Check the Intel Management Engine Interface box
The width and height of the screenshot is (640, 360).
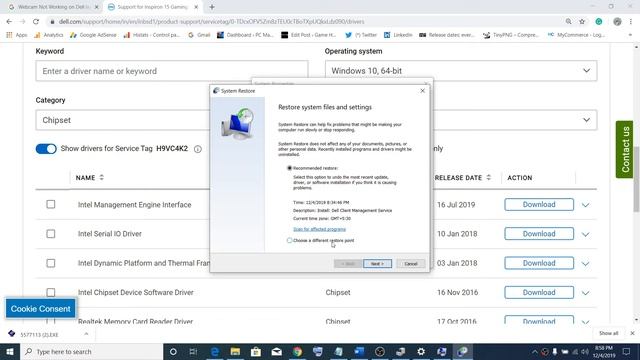pyautogui.click(x=51, y=204)
